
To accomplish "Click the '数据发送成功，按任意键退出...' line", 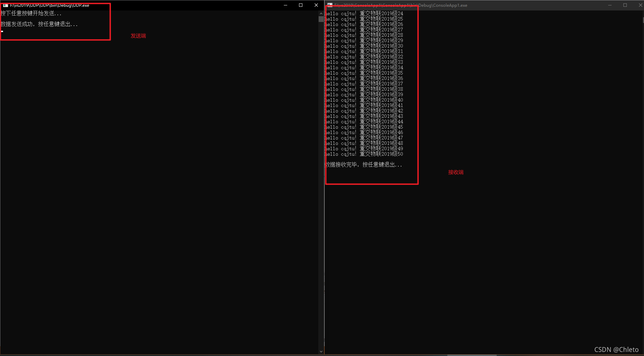I will 39,24.
